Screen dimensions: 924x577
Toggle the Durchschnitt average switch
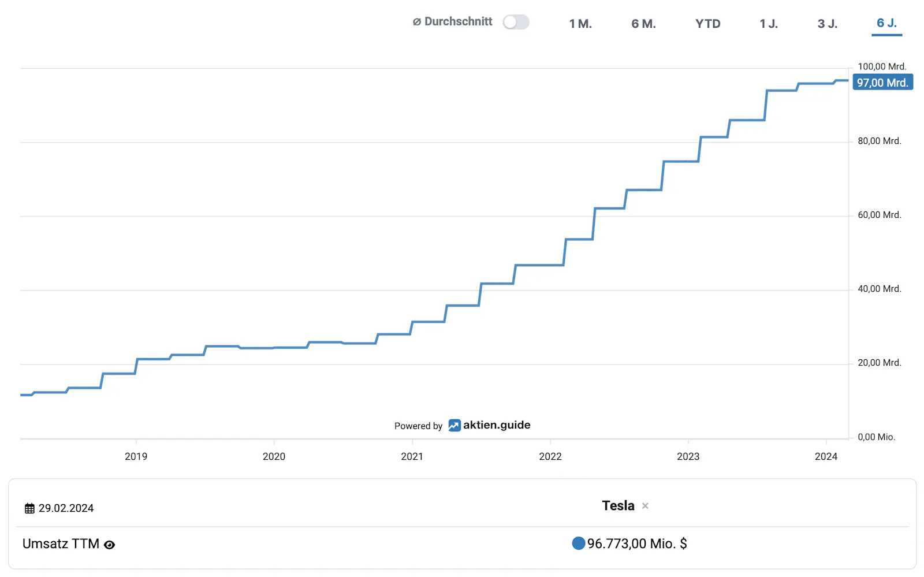(x=516, y=22)
